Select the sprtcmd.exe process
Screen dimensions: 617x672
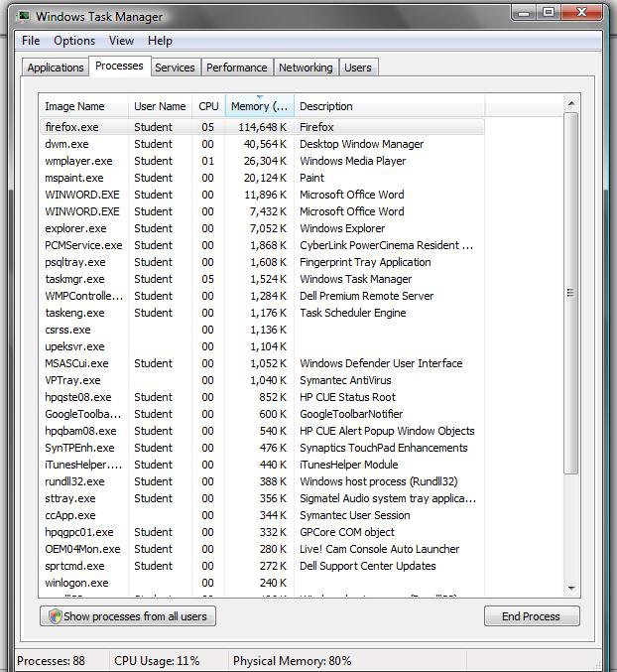[262, 566]
